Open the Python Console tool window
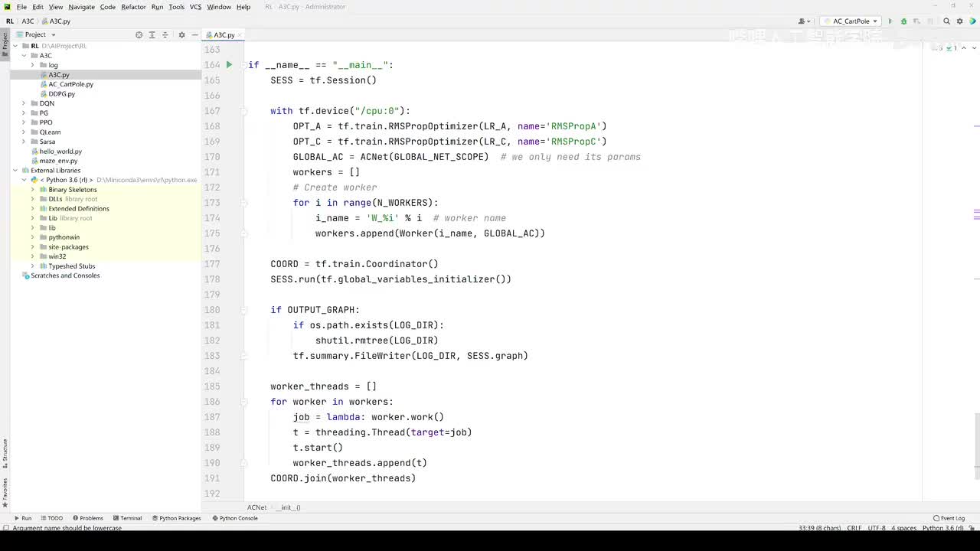This screenshot has width=980, height=551. (x=234, y=518)
